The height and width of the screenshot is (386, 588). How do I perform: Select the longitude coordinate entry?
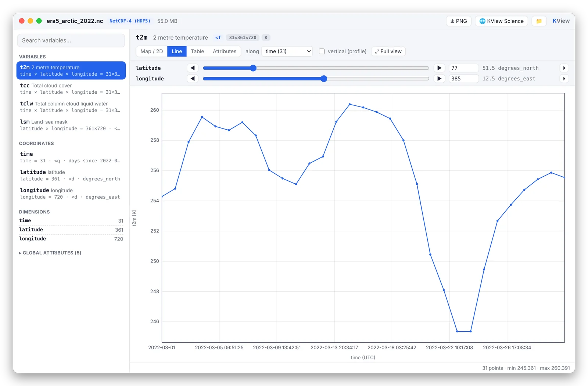point(71,194)
